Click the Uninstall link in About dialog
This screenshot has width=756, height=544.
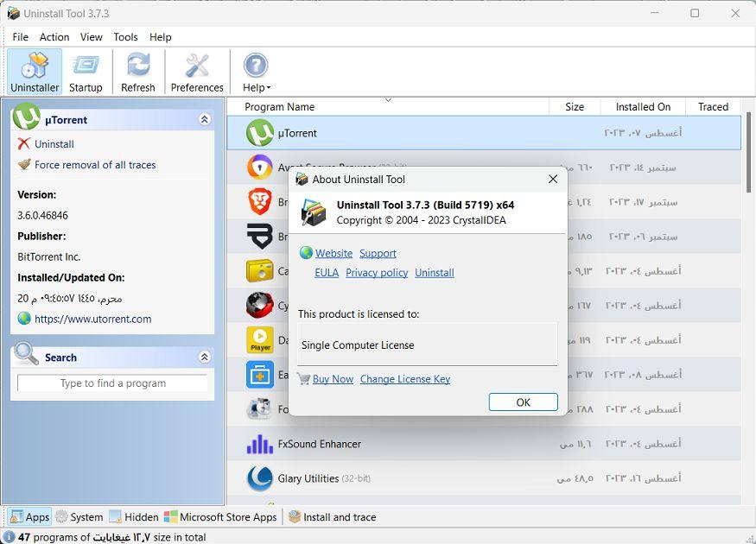[435, 272]
